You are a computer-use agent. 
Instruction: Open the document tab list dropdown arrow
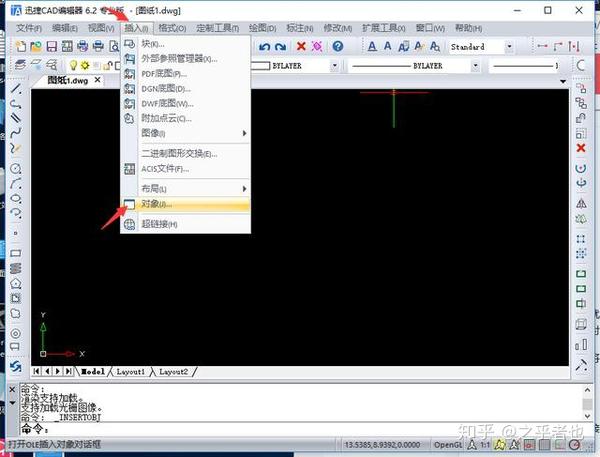[x=562, y=81]
